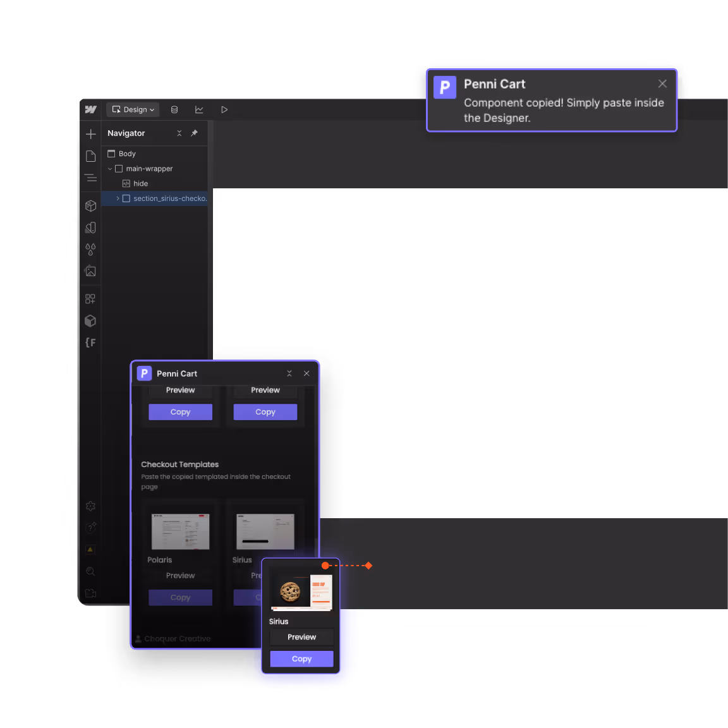Open the analytics chart icon
The image size is (728, 728).
pos(199,109)
